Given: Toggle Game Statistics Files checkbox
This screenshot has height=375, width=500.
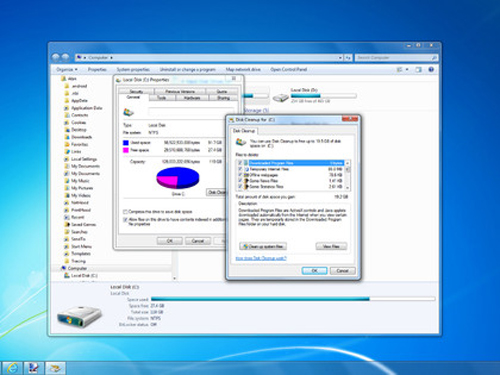Looking at the screenshot, I should 240,186.
